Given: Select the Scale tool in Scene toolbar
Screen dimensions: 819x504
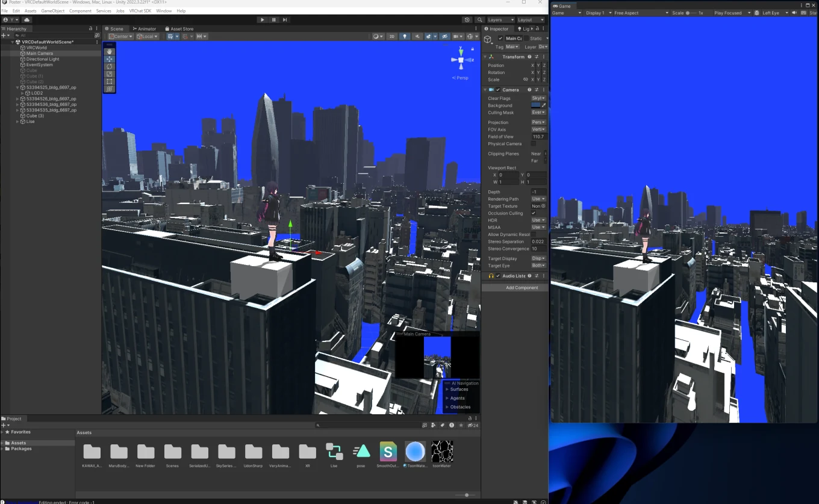Looking at the screenshot, I should click(109, 73).
